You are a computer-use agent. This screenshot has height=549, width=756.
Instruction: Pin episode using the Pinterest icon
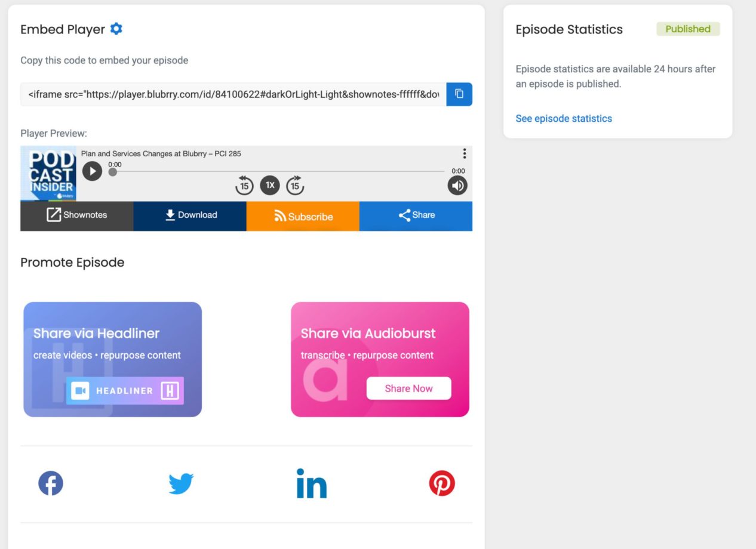click(442, 483)
